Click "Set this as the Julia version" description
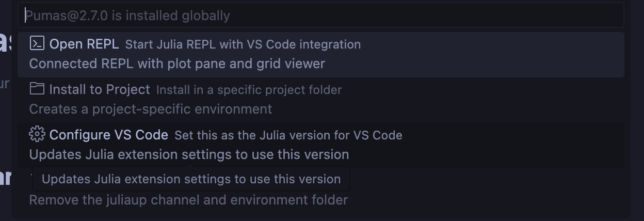The height and width of the screenshot is (221, 644). click(x=288, y=135)
